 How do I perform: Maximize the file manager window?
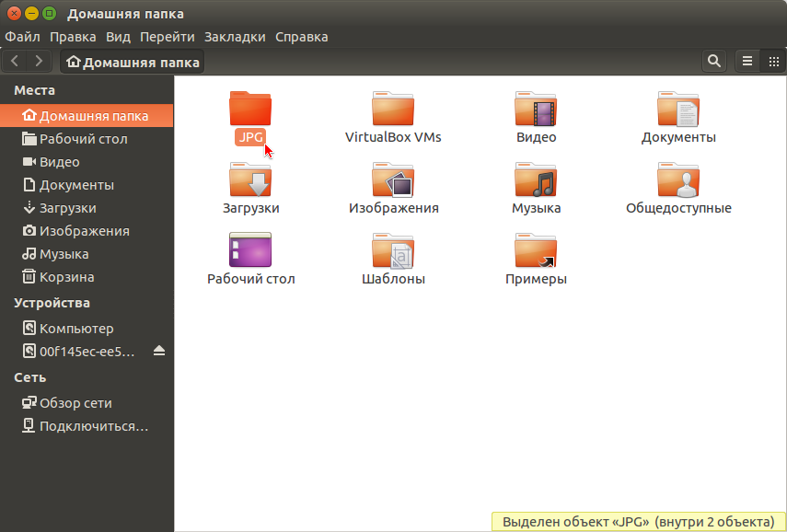49,14
